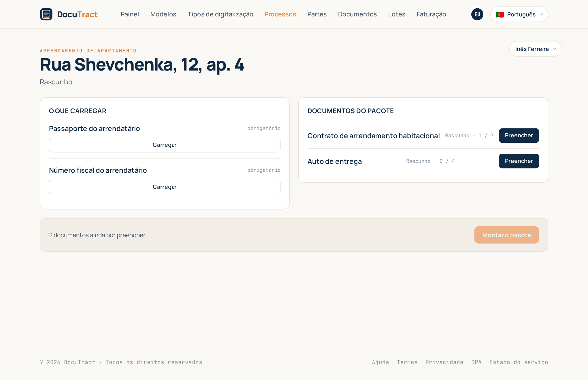Go to Lotes
Viewport: 588px width, 380px height.
click(397, 14)
